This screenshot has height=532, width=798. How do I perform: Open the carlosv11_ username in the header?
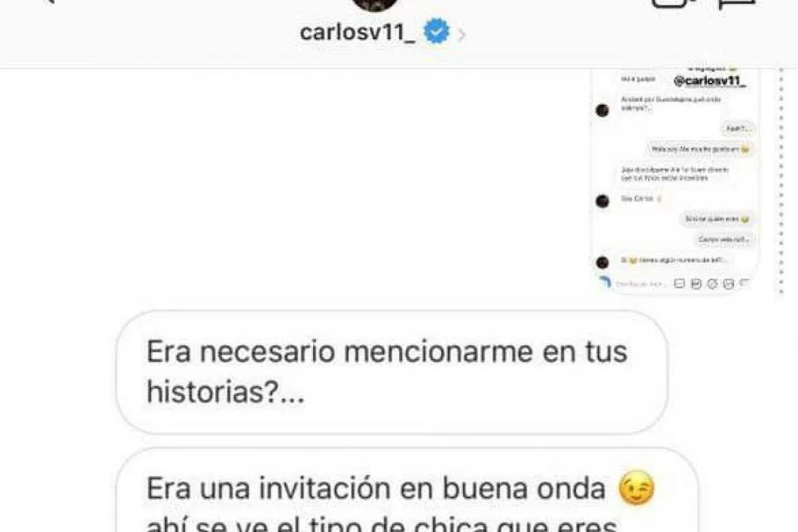tap(357, 33)
